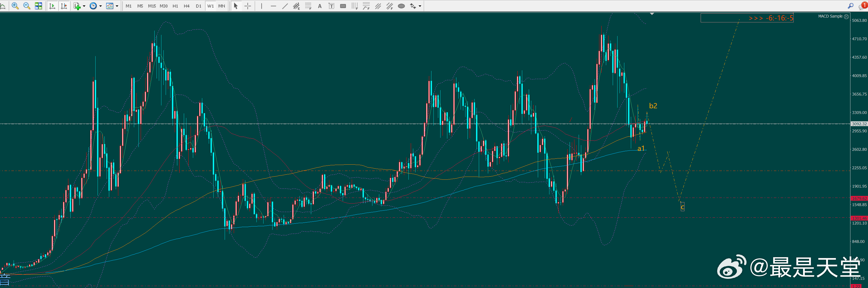Screen dimensions: 868x288
Task: Click price scale value '2602.80'
Action: pos(859,150)
